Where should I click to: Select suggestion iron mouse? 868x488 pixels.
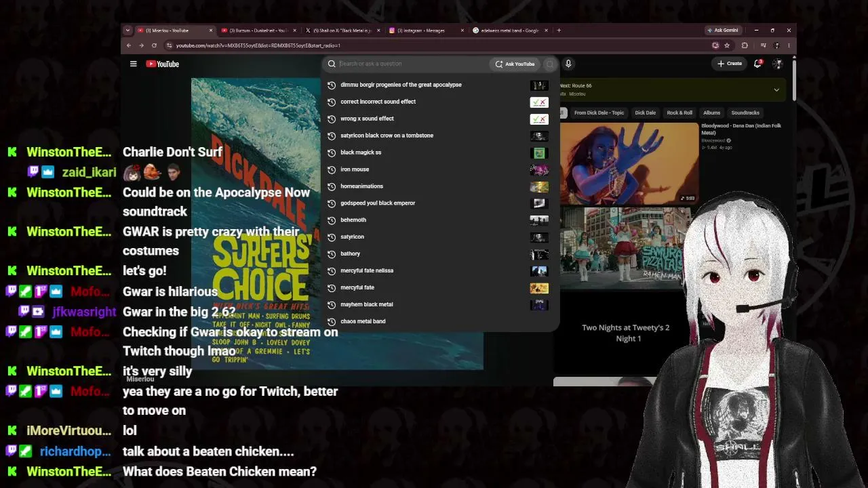(x=355, y=169)
